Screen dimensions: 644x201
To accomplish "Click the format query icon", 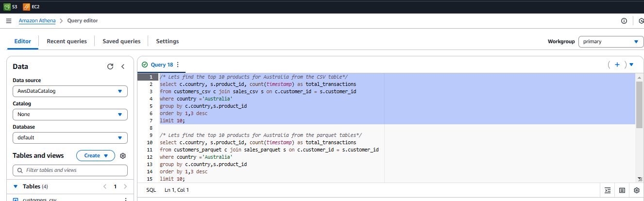I will (608, 190).
